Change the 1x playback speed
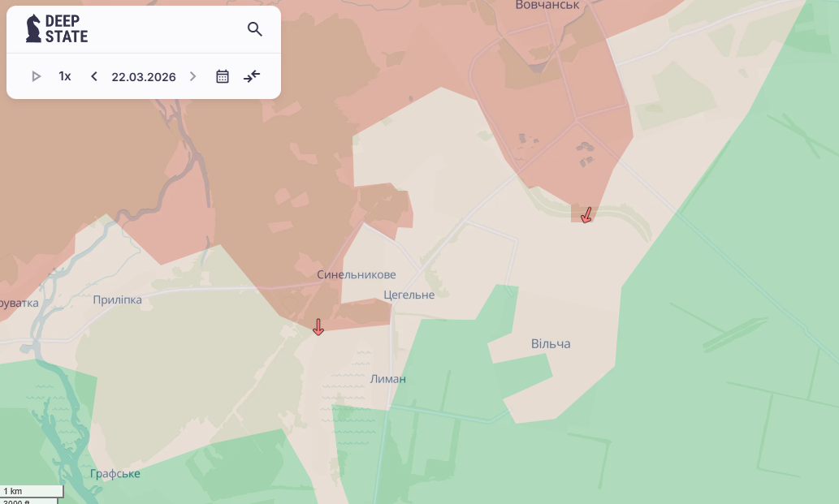Screen dimensions: 839x504 point(65,76)
